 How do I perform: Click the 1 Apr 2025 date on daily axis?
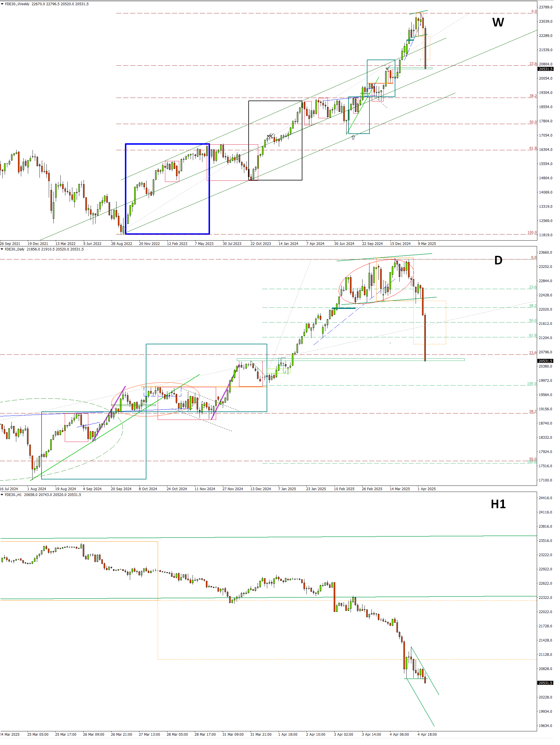(426, 489)
